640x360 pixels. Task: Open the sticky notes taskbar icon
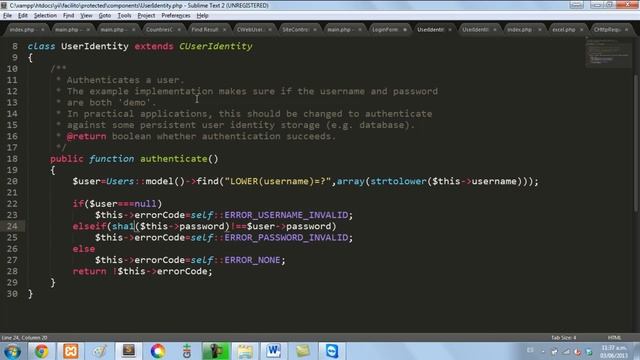(x=302, y=351)
